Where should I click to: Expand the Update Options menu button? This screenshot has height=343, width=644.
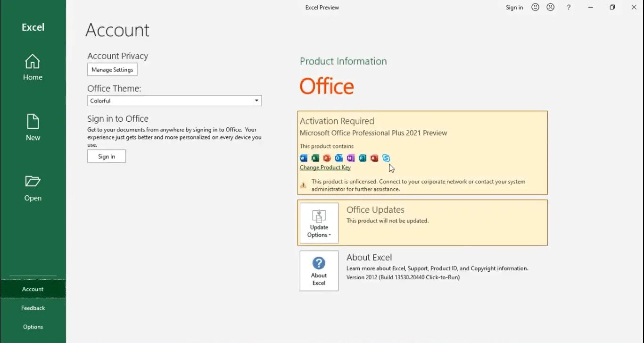[x=319, y=223]
